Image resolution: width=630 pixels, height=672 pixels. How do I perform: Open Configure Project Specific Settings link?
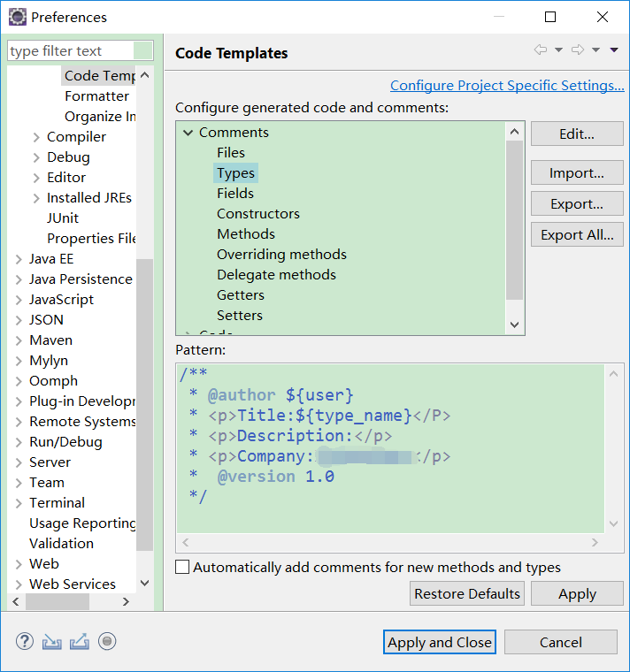[506, 86]
